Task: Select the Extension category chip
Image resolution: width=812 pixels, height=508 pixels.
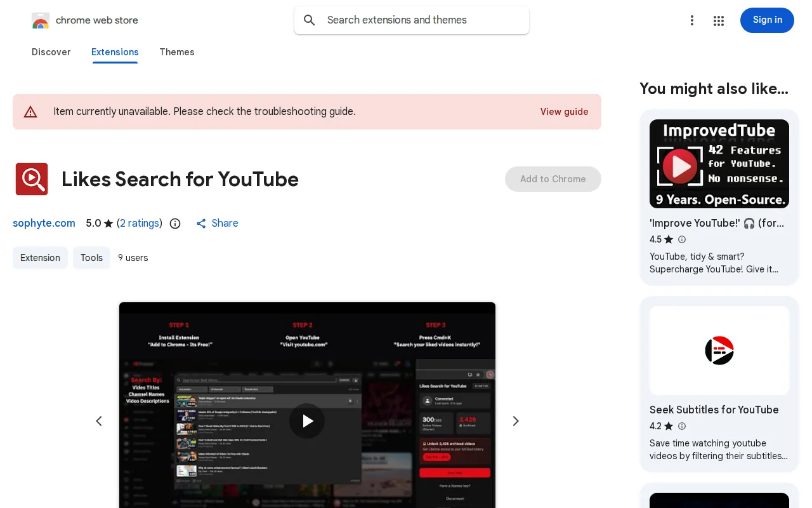Action: coord(40,258)
